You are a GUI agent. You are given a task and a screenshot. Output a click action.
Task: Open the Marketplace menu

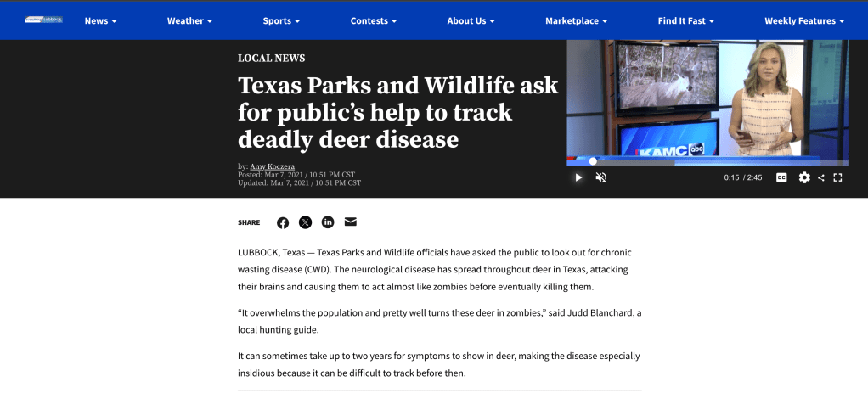(x=576, y=20)
